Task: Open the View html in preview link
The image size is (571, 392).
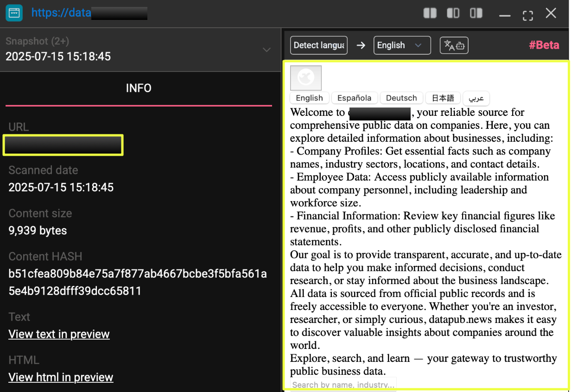Action: click(61, 377)
